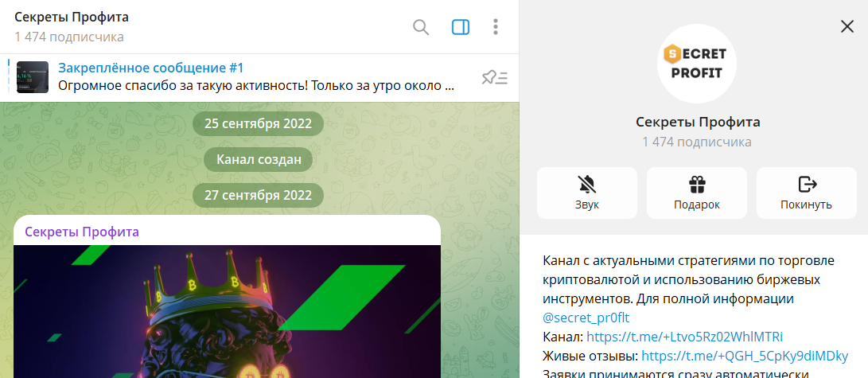Click the Secret Profit channel avatar
The image size is (868, 378).
(697, 64)
